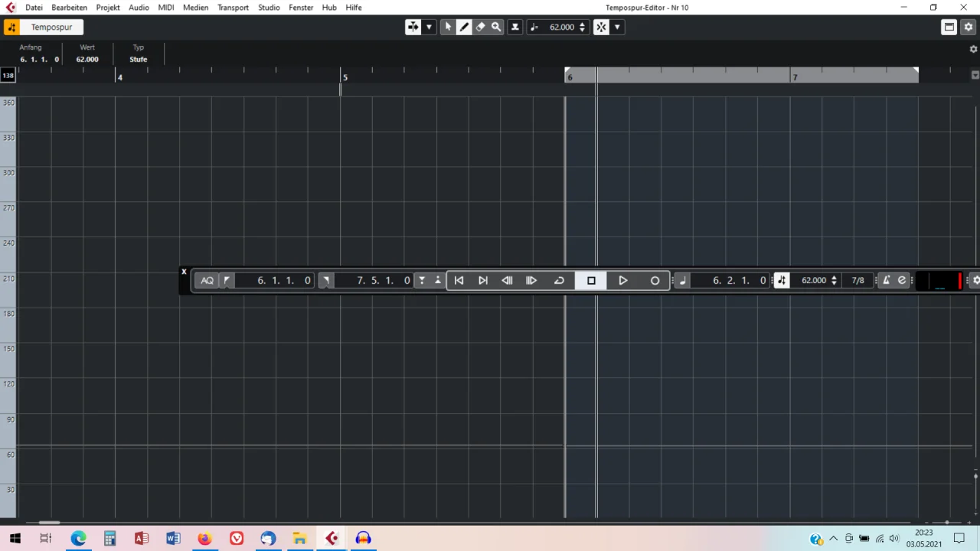Click the Snap on/off toggle
The height and width of the screenshot is (551, 980).
point(602,27)
